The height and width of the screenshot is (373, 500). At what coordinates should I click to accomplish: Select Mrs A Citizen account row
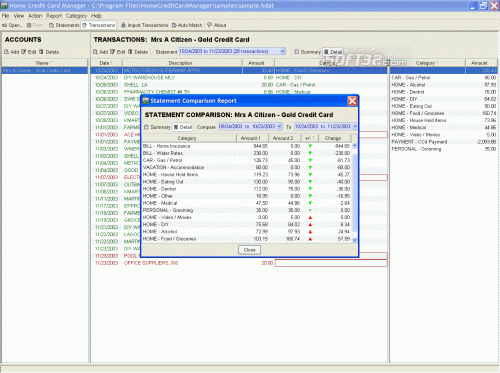point(45,70)
